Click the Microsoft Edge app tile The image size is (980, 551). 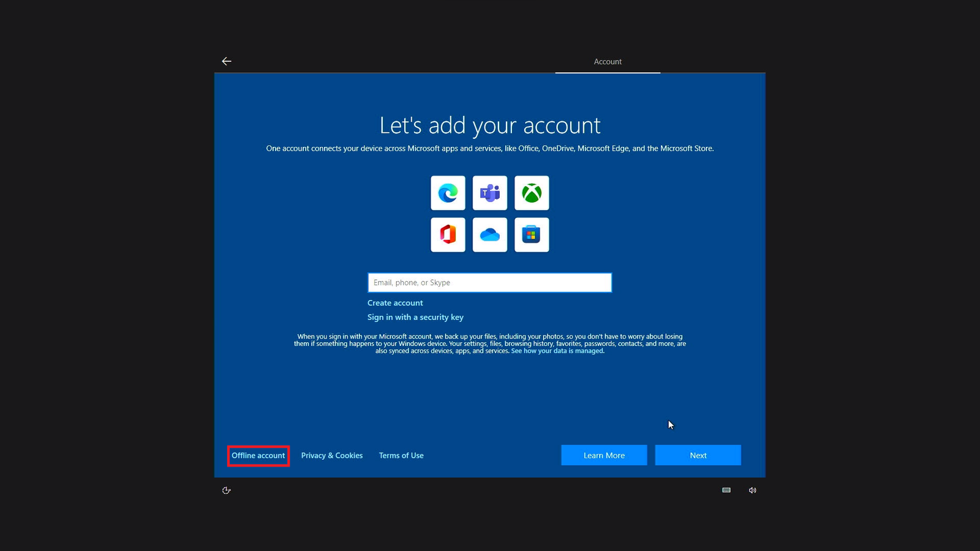(448, 193)
